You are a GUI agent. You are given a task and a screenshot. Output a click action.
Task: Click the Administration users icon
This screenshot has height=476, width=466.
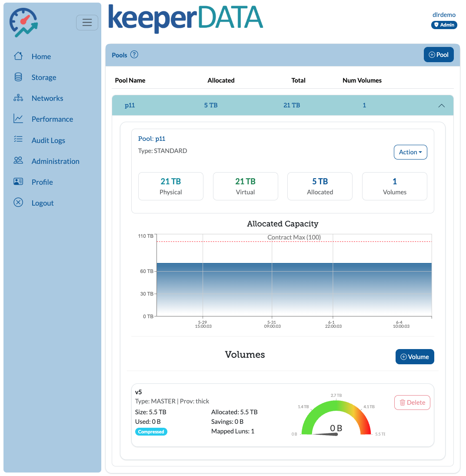18,160
